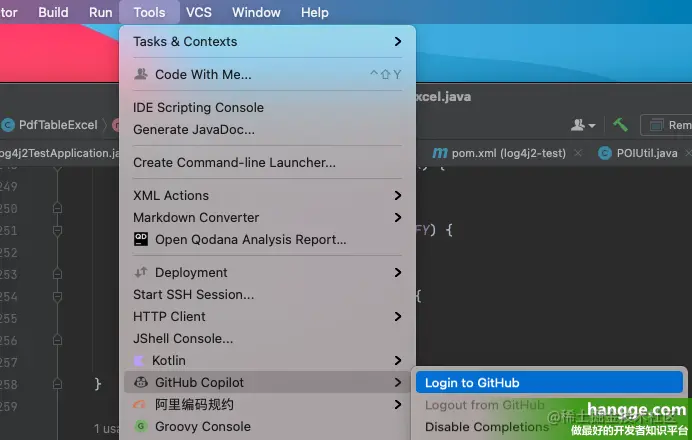
Task: Click the Deployment arrows icon
Action: (141, 272)
